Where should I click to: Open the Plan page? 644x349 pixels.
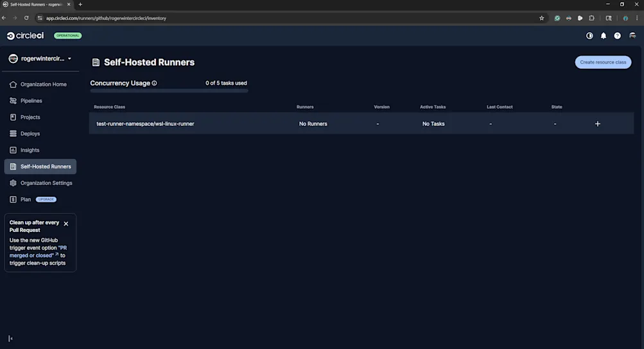pyautogui.click(x=26, y=199)
